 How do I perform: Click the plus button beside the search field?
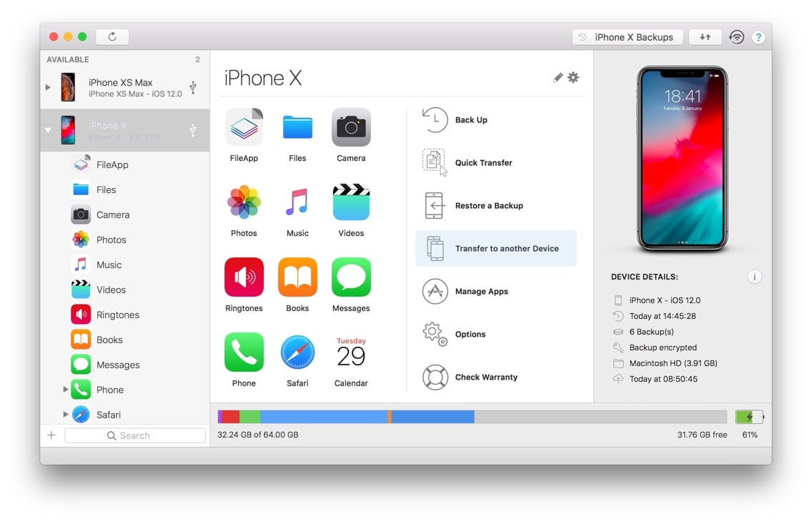pos(51,435)
